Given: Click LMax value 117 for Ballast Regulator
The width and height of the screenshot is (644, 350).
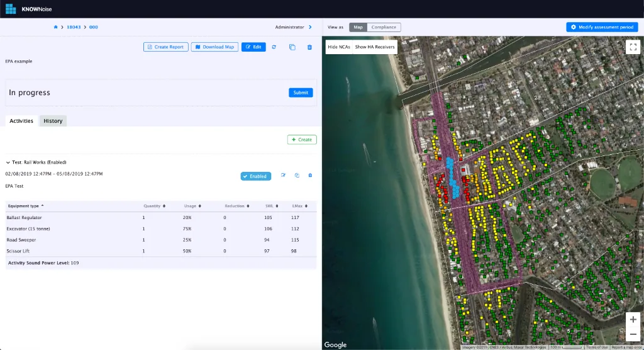Looking at the screenshot, I should (295, 218).
